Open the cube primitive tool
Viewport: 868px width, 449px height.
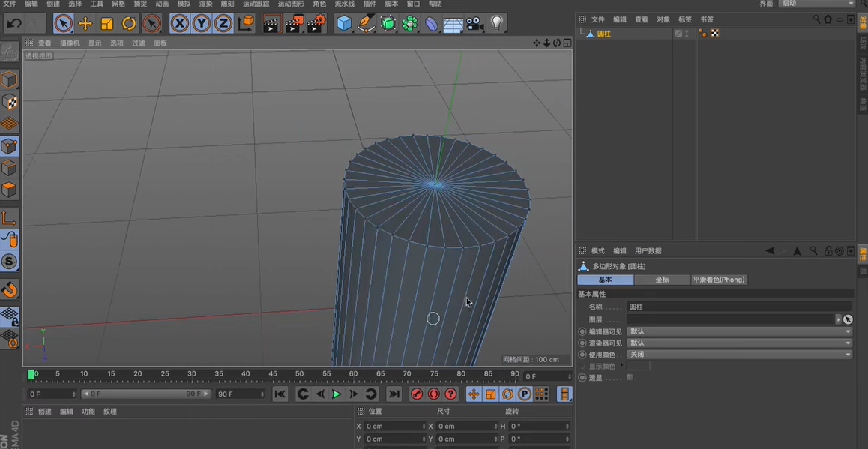pyautogui.click(x=343, y=23)
